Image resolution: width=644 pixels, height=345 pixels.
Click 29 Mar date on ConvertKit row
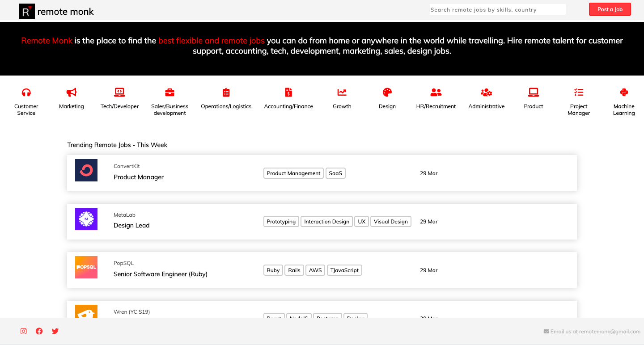[x=428, y=173]
